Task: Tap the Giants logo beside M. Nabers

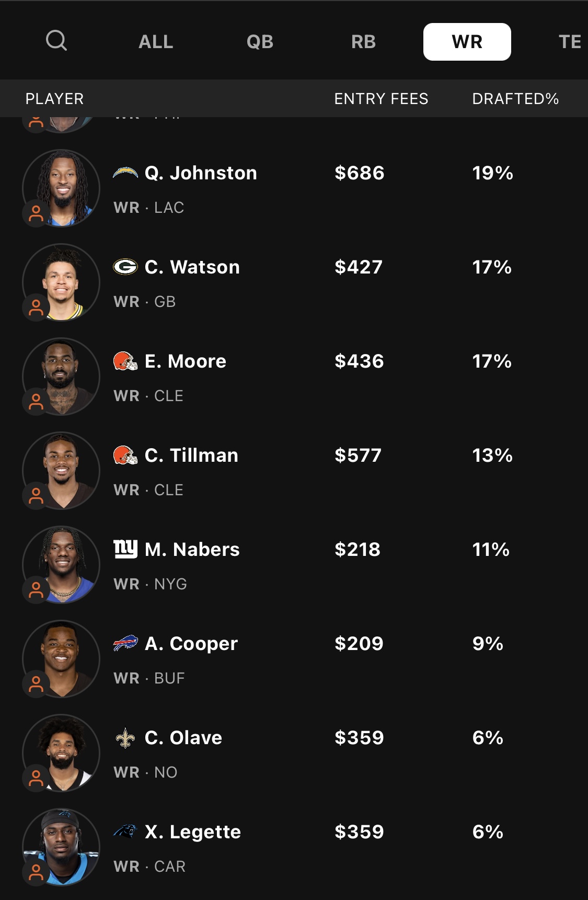Action: click(125, 549)
